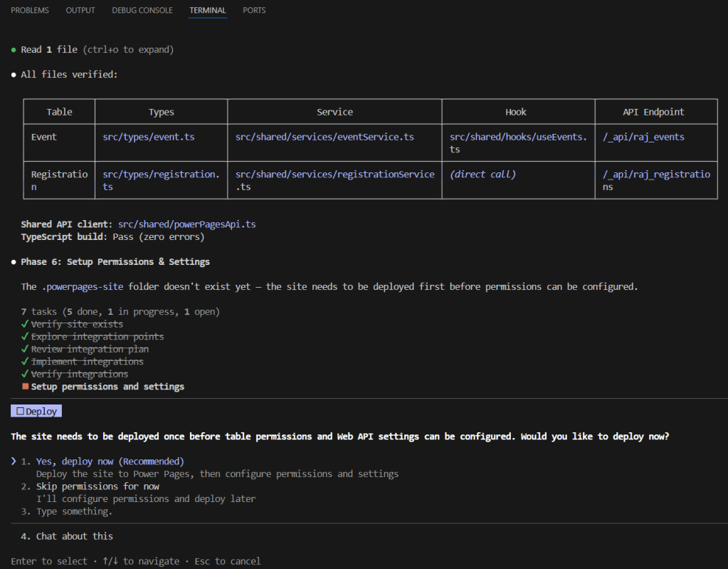Switch to the PROBLEMS tab

(x=30, y=11)
